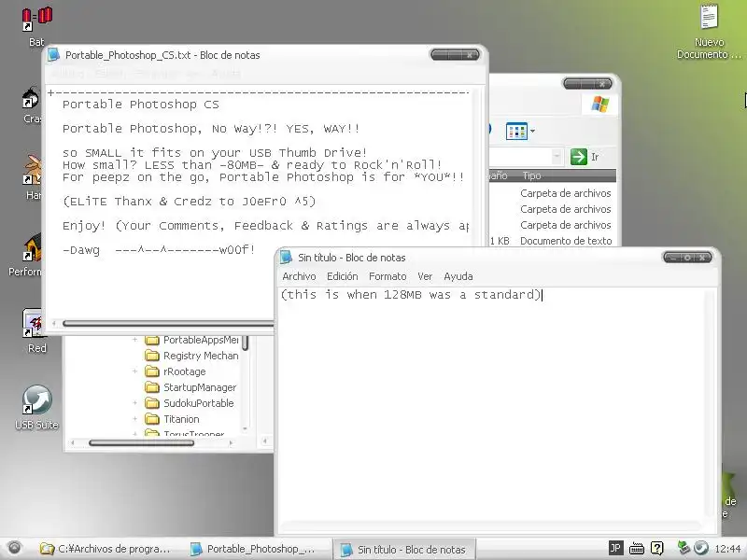Click the Windows flag logo in Explorer
The width and height of the screenshot is (747, 560).
tap(599, 104)
